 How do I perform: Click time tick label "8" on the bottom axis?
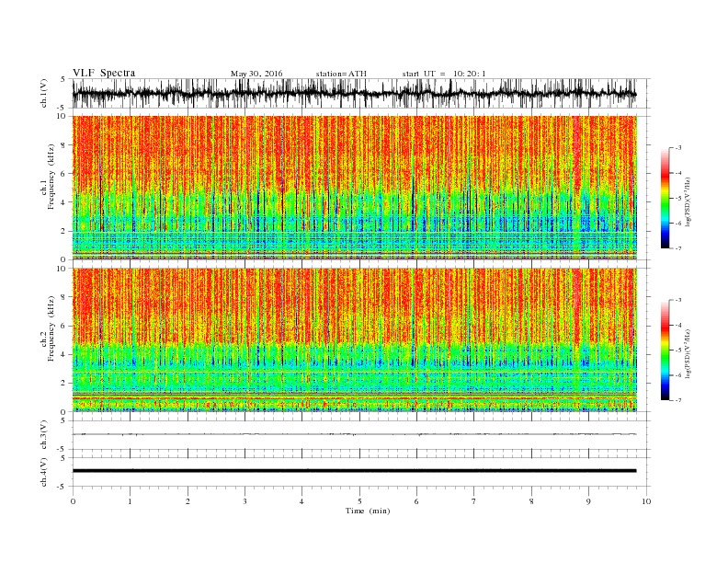[531, 501]
